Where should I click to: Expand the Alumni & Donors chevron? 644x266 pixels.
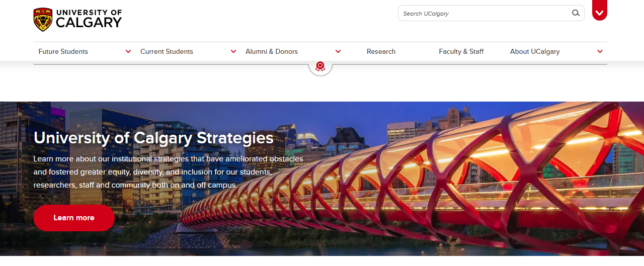click(x=338, y=51)
